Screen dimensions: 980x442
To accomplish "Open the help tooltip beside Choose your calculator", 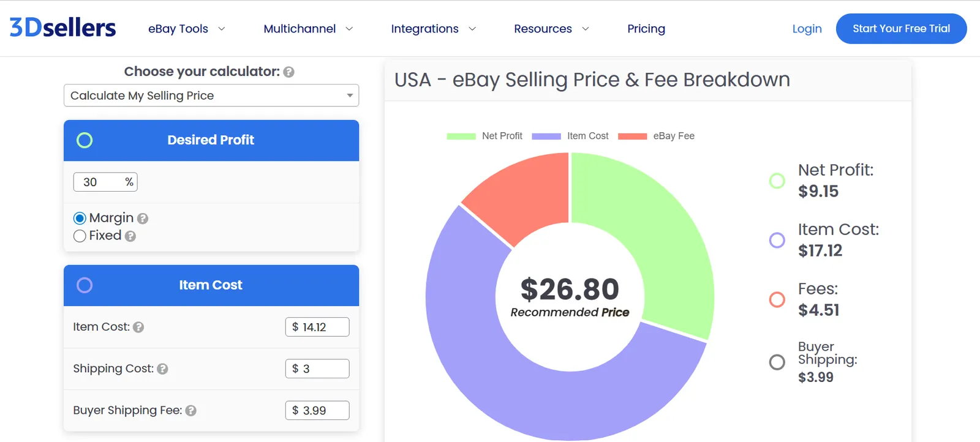I will point(288,72).
